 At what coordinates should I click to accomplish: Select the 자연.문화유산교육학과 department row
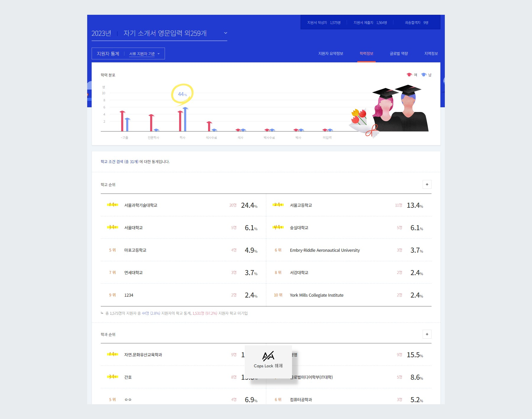tap(183, 355)
